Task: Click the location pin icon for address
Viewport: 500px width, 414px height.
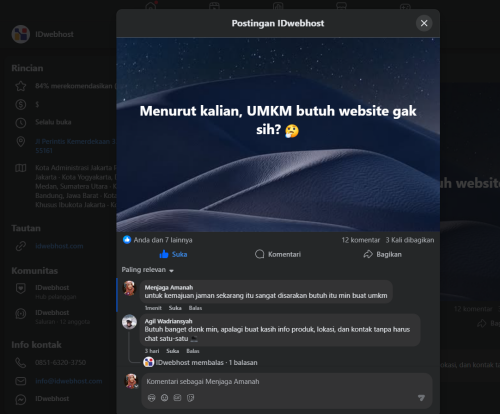Action: [x=21, y=142]
